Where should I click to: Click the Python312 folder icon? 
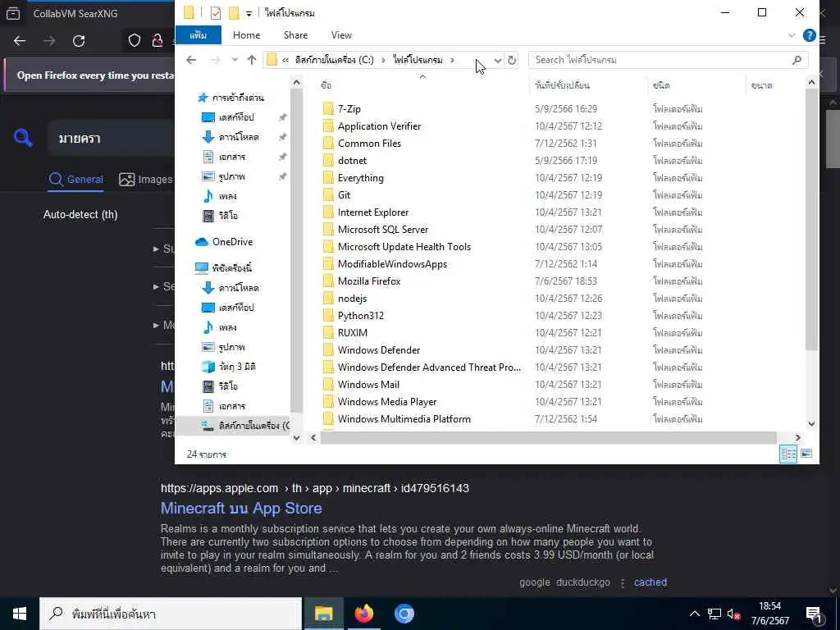click(x=328, y=316)
